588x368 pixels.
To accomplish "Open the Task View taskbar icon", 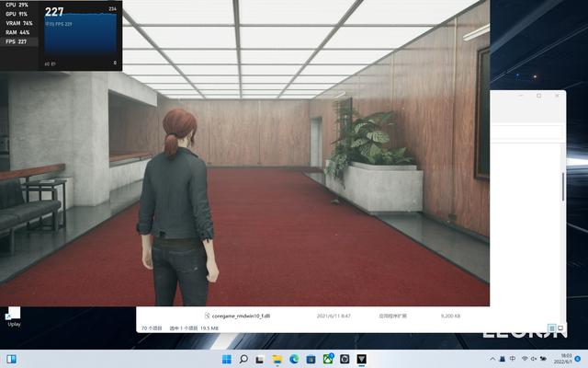I will (261, 359).
